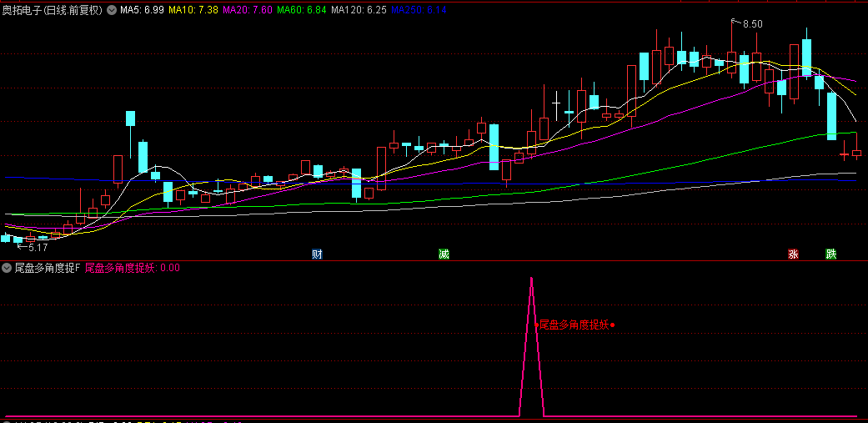Click the 跌 event marker icon

[x=831, y=254]
